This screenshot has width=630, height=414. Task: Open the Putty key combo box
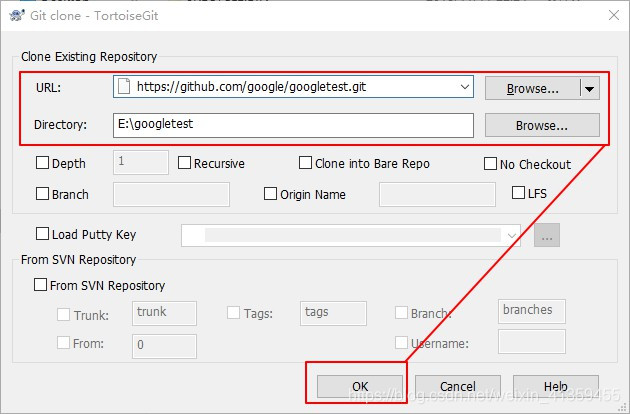point(351,235)
